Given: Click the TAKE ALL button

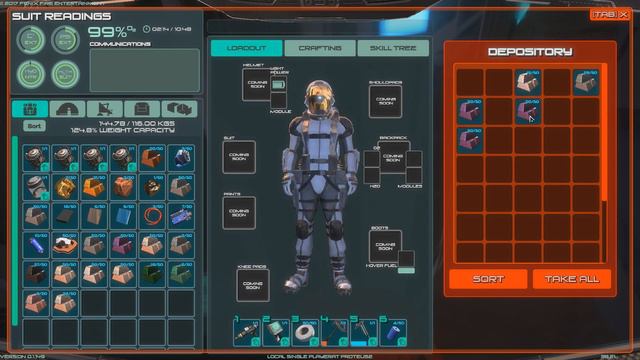Looking at the screenshot, I should click(x=572, y=279).
